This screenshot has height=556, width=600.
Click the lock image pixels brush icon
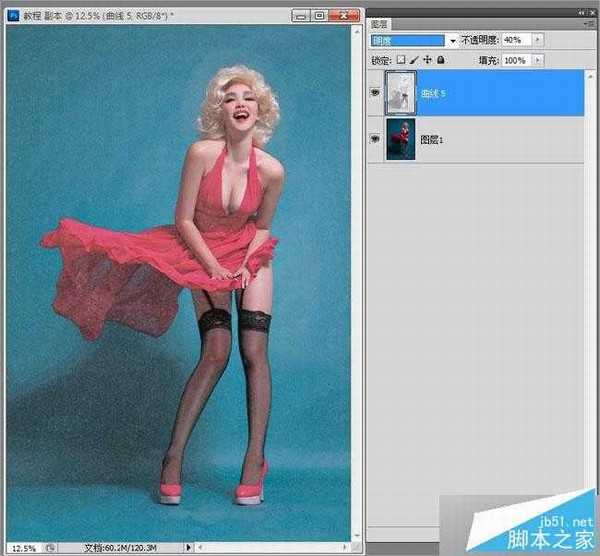pos(414,60)
